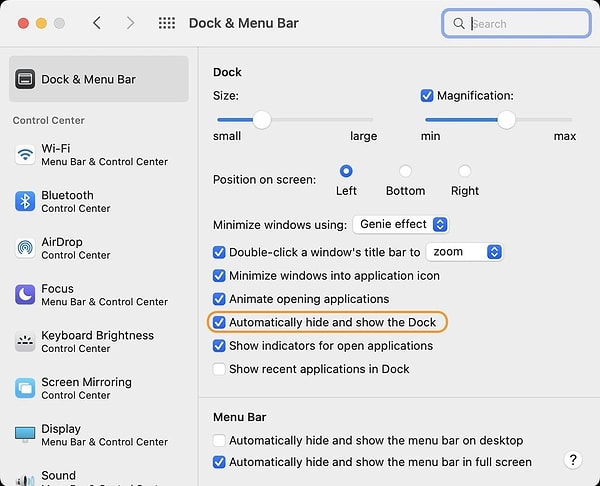Go forward with the right arrow

click(130, 23)
